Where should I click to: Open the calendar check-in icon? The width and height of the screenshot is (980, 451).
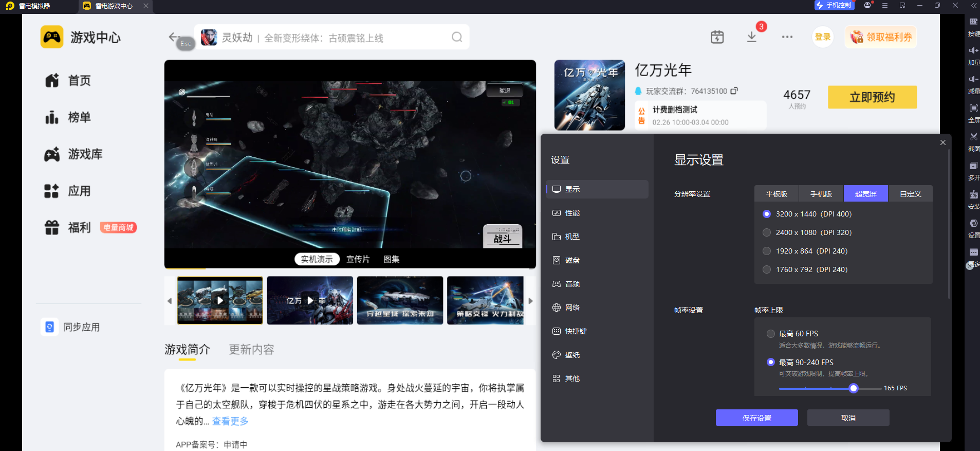coord(717,37)
